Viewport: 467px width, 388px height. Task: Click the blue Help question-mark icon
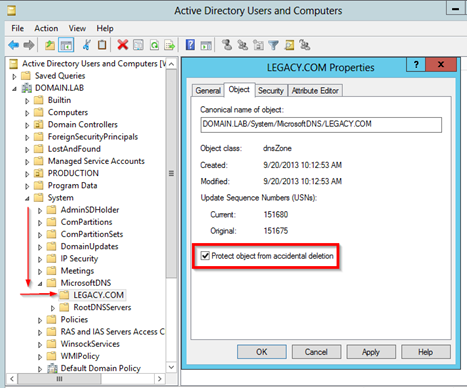tap(190, 45)
